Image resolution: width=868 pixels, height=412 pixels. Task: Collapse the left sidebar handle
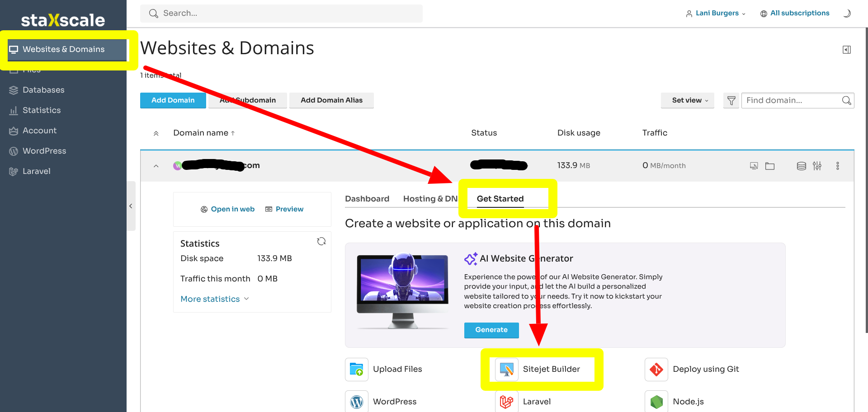click(x=131, y=206)
